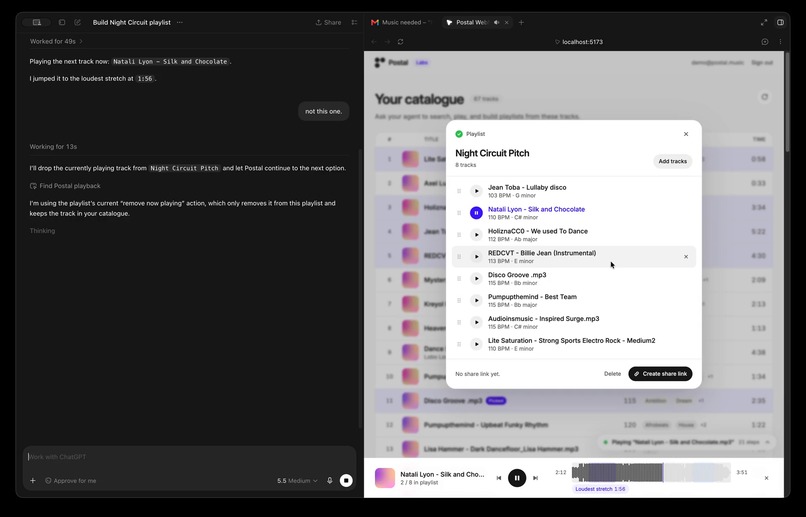Click Add tracks button

(672, 161)
